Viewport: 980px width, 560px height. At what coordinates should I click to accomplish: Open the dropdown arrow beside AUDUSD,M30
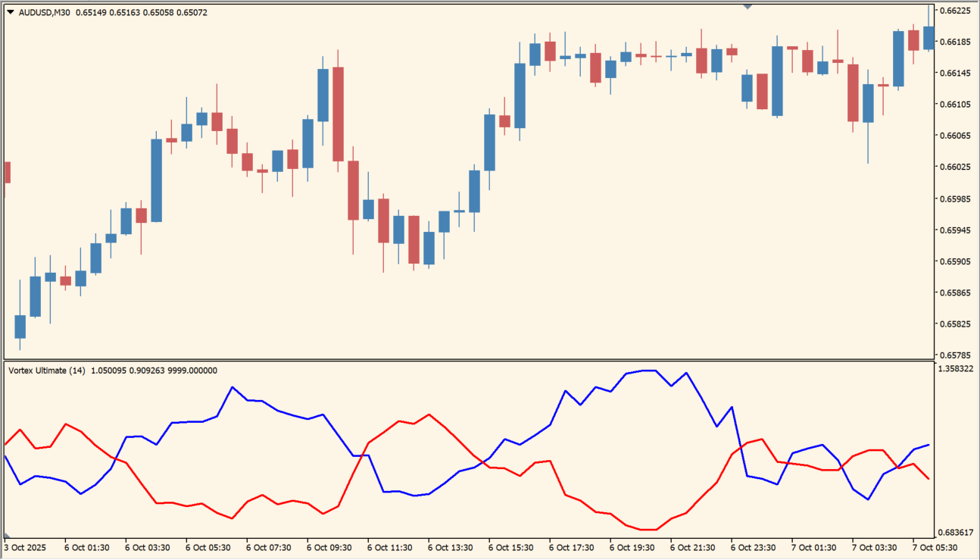point(10,12)
